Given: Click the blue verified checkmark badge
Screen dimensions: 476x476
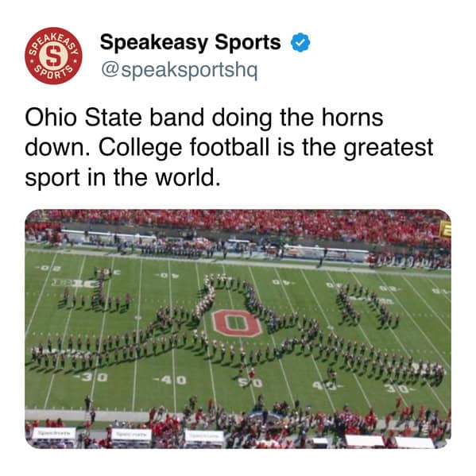Looking at the screenshot, I should pyautogui.click(x=300, y=42).
